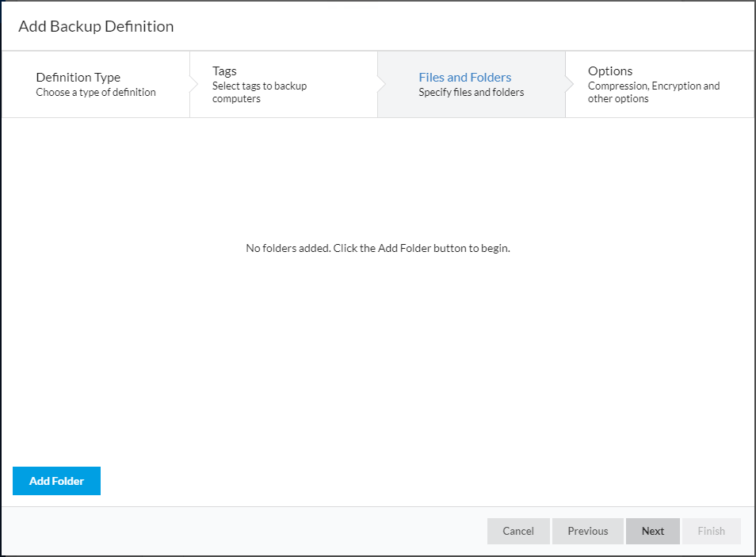This screenshot has height=557, width=756.
Task: Open the Compression and Encryption options step
Action: (653, 92)
